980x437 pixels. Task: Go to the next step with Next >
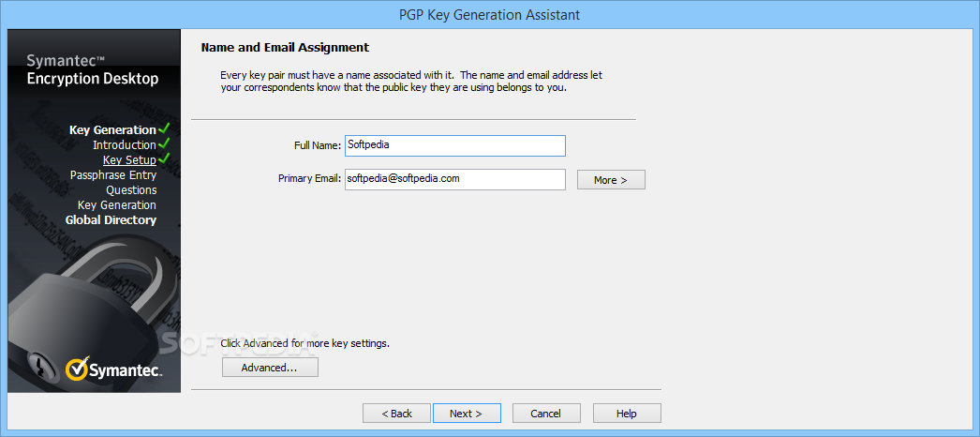click(467, 414)
